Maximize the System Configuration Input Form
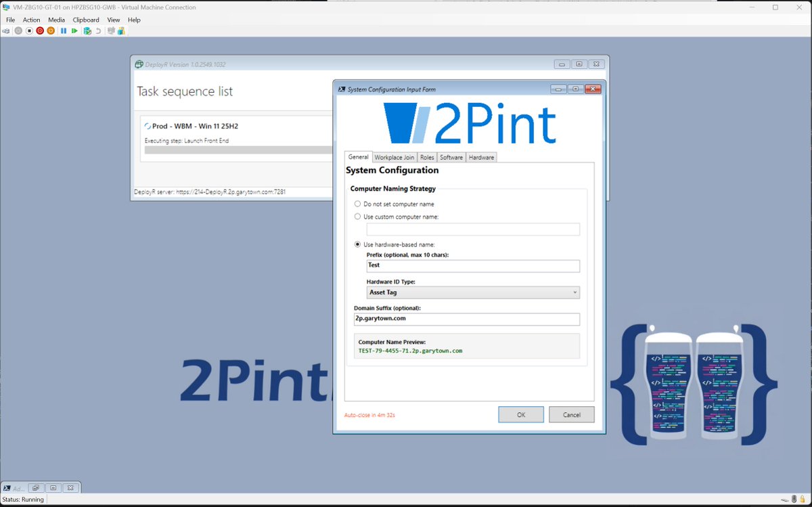The height and width of the screenshot is (507, 812). tap(575, 89)
